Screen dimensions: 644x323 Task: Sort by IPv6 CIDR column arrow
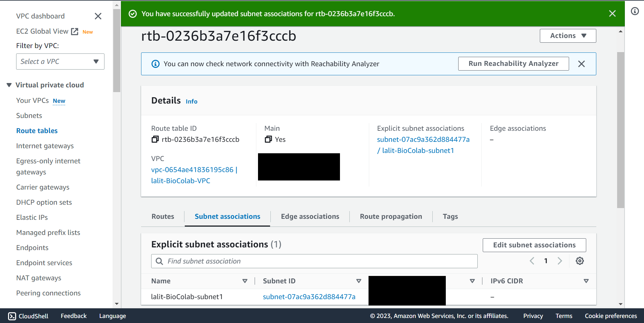586,281
